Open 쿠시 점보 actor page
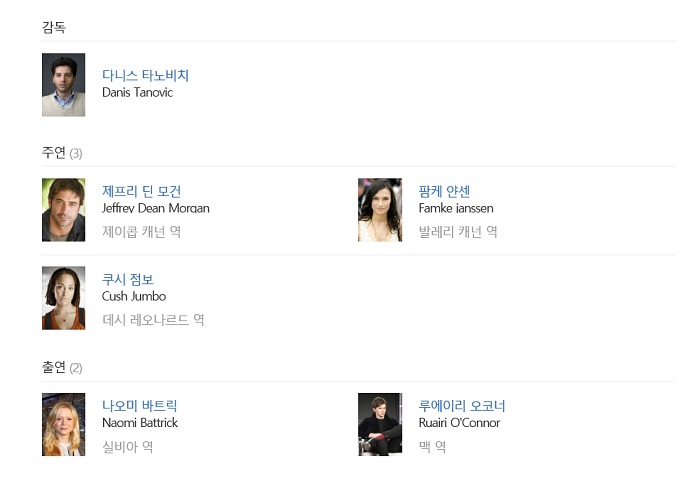 pos(128,279)
